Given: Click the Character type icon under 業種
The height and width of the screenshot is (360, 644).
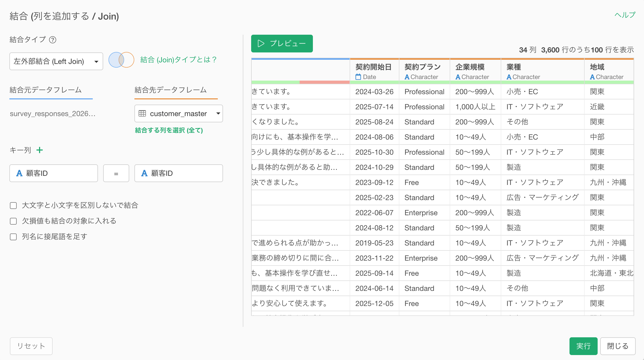Looking at the screenshot, I should click(509, 77).
